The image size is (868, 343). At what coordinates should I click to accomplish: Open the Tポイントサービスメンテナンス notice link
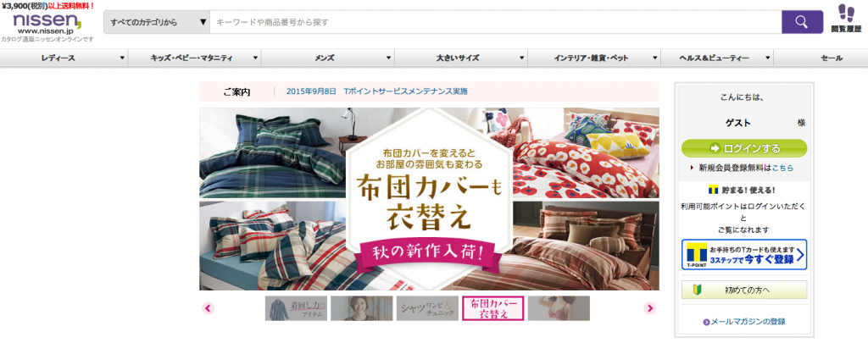pos(377,91)
